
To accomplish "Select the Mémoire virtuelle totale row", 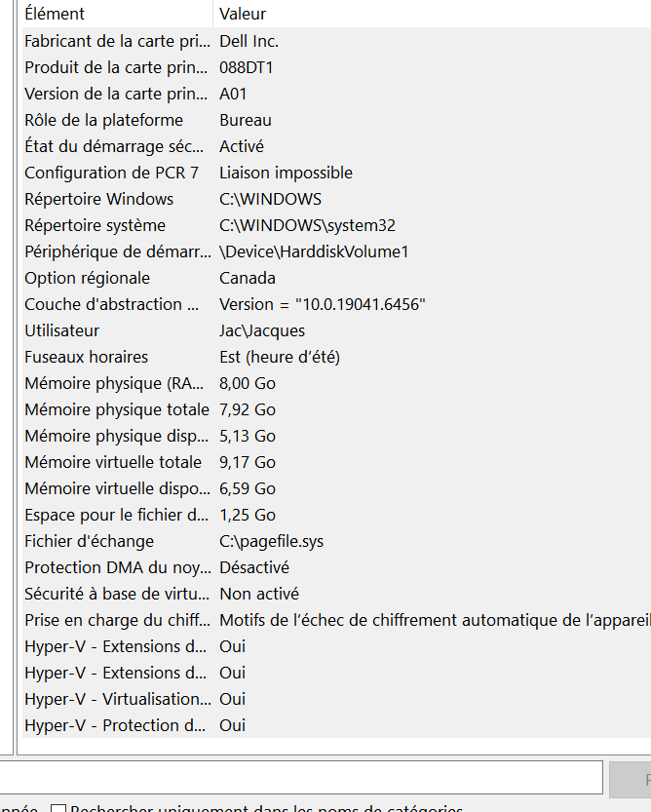I will (336, 462).
